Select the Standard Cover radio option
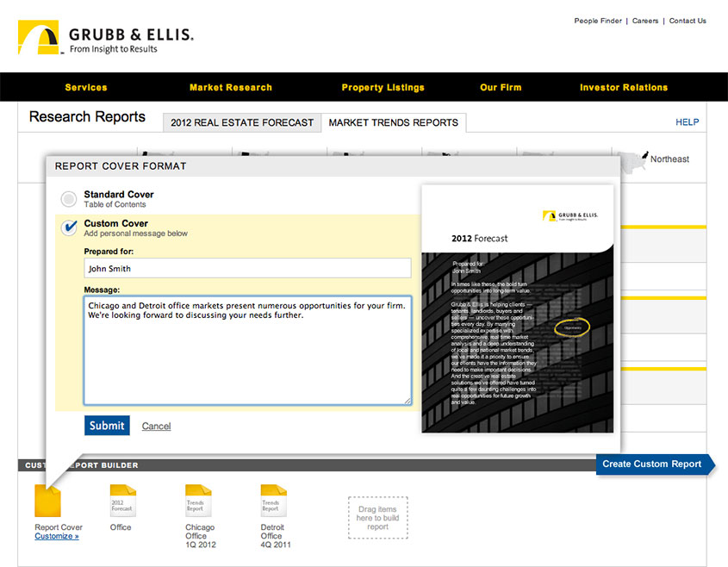 [69, 199]
